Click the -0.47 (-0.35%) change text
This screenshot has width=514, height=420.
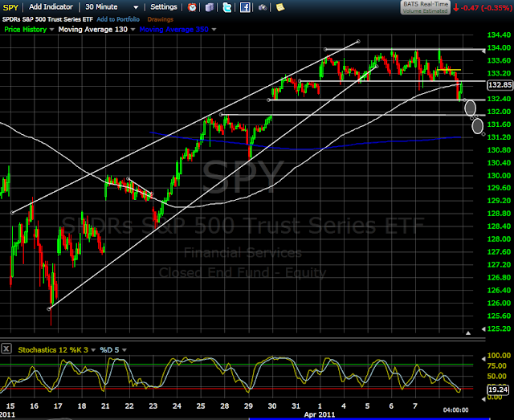click(x=486, y=8)
